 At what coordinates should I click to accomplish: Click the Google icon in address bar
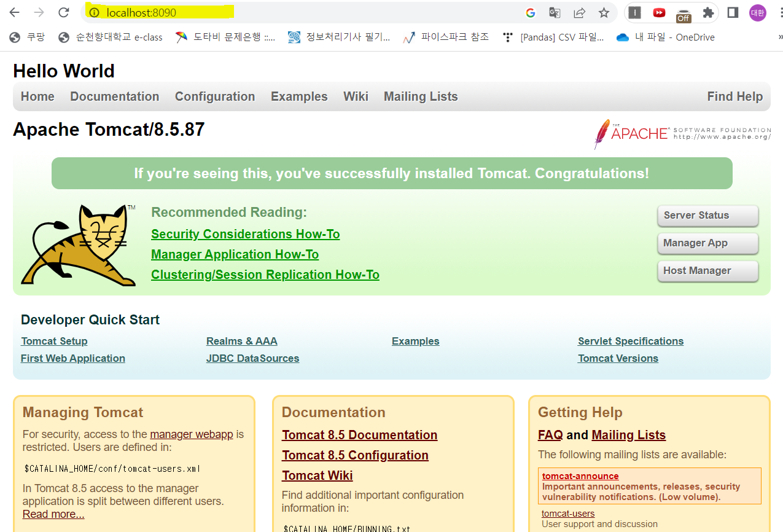[x=531, y=12]
